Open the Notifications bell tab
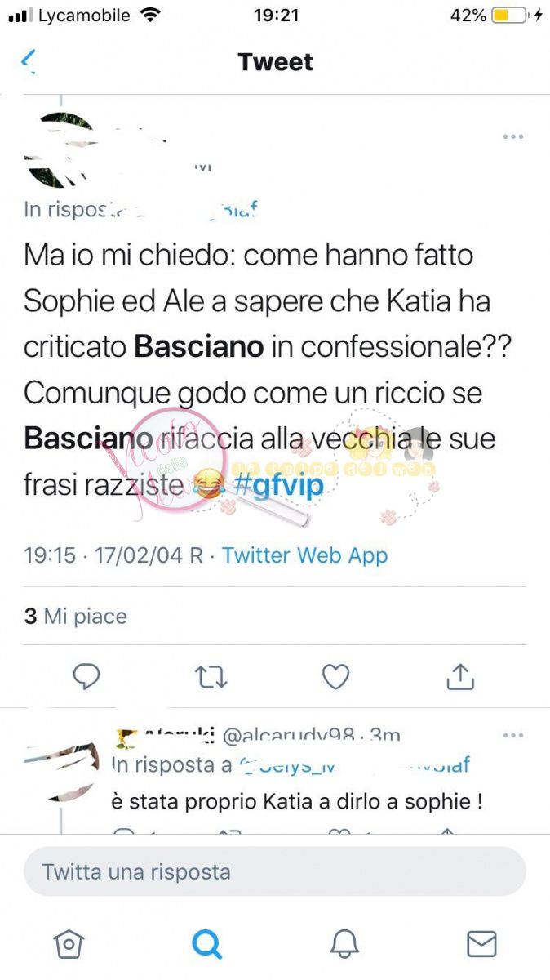This screenshot has height=980, width=550. 344,944
